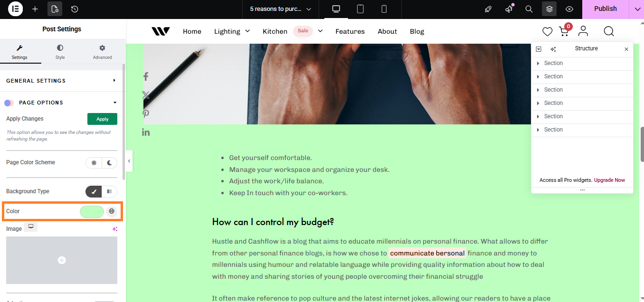Choose gradient background type

pyautogui.click(x=110, y=191)
